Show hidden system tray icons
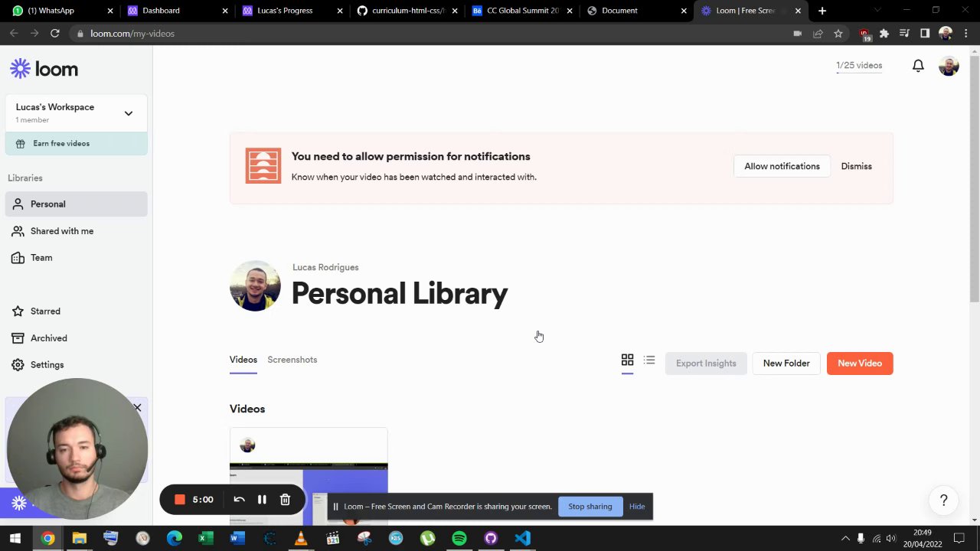The width and height of the screenshot is (980, 551). (845, 538)
